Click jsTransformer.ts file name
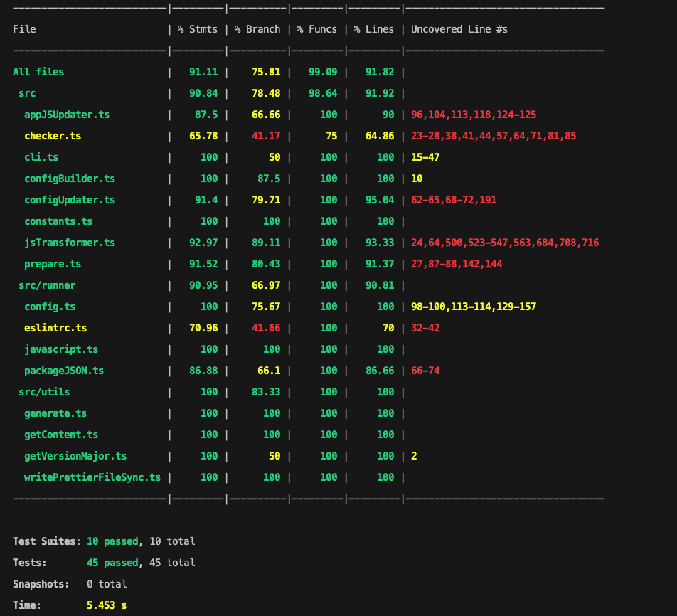The width and height of the screenshot is (677, 616). tap(70, 243)
